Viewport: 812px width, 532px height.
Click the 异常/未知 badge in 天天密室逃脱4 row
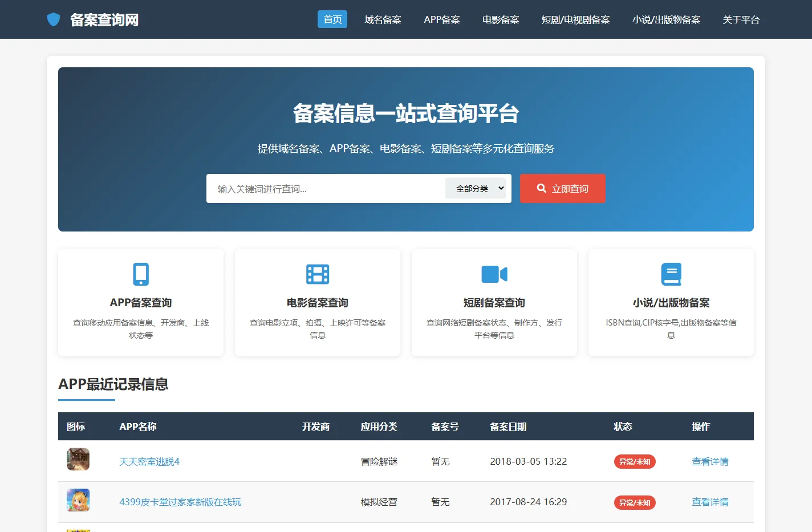click(635, 462)
